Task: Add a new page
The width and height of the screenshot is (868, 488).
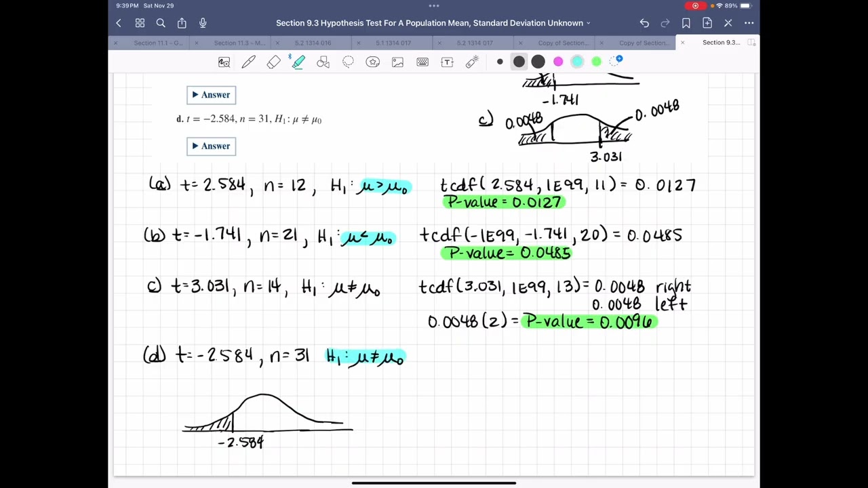Action: pos(707,23)
